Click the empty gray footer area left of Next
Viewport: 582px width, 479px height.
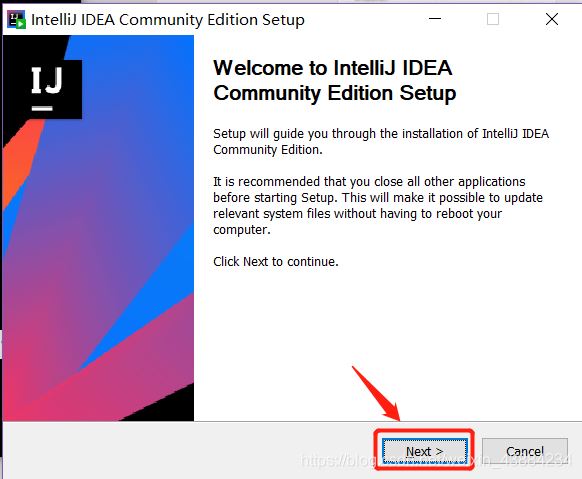coord(187,450)
